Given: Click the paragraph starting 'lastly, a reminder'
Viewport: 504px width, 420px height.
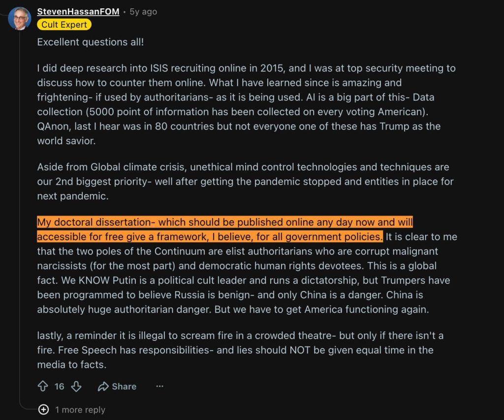Looking at the screenshot, I should [240, 350].
